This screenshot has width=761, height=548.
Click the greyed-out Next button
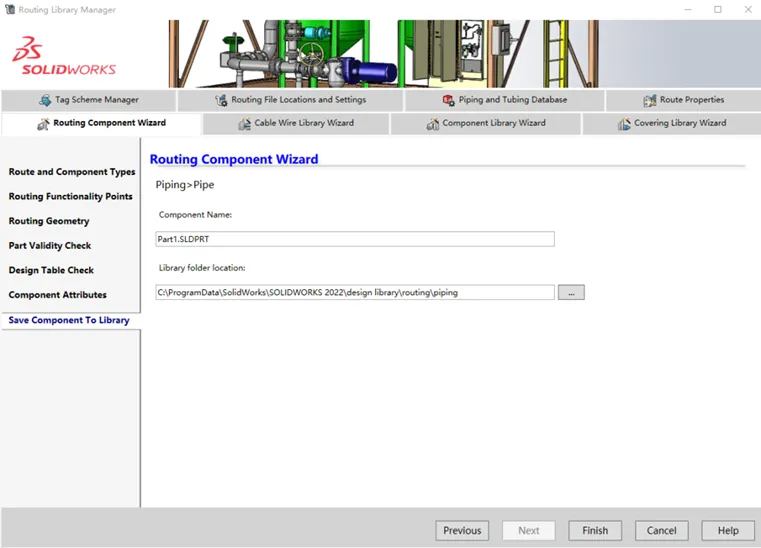coord(529,531)
